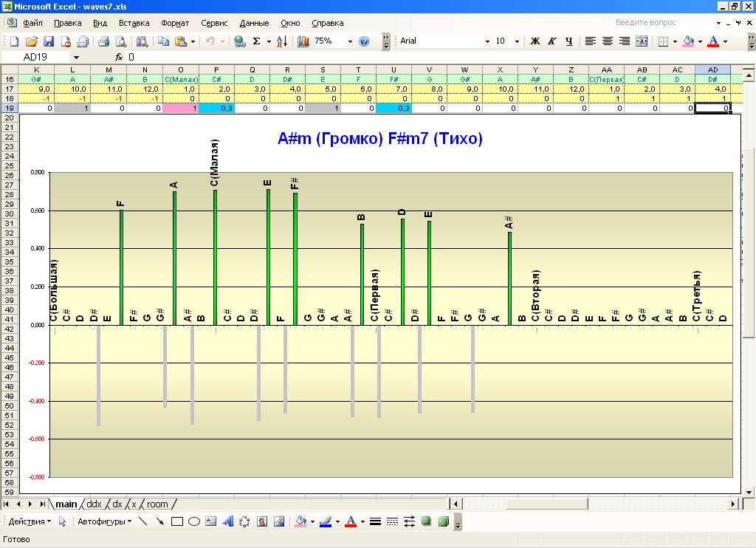Click the blue Help question icon
The height and width of the screenshot is (548, 756).
click(365, 41)
